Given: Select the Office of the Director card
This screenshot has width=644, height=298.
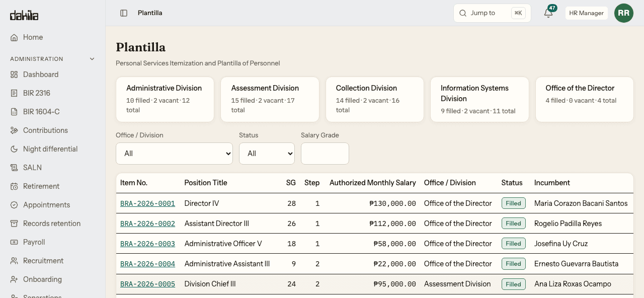Looking at the screenshot, I should (584, 99).
